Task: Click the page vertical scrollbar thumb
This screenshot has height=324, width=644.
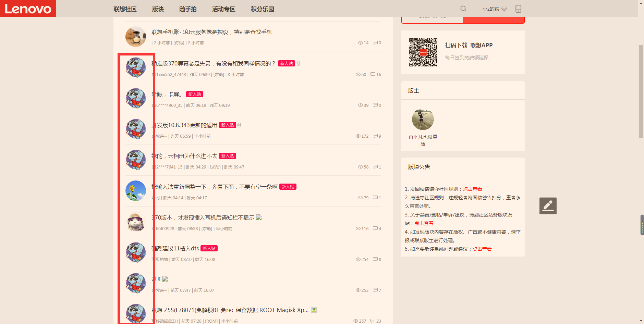Action: coord(641,91)
